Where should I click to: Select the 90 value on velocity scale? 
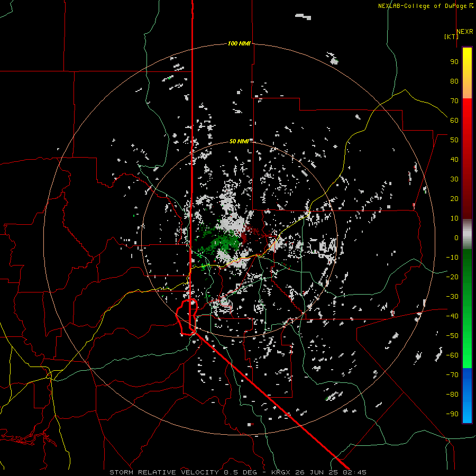[x=454, y=62]
